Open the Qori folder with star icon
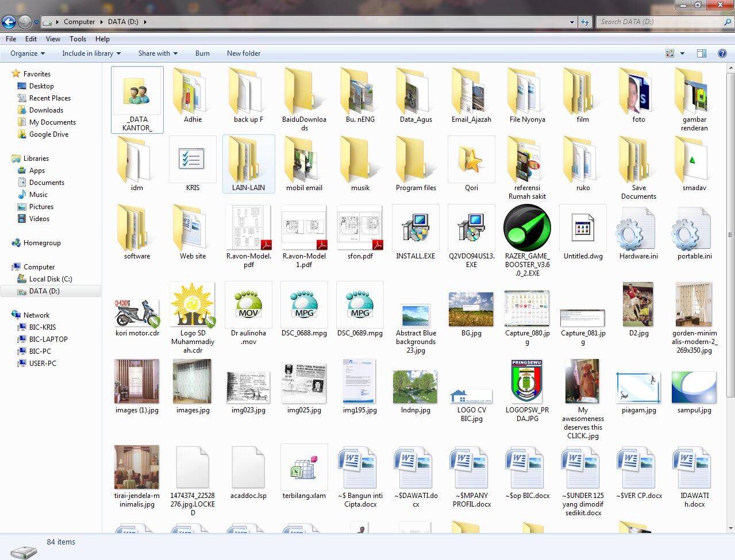 coord(471,160)
